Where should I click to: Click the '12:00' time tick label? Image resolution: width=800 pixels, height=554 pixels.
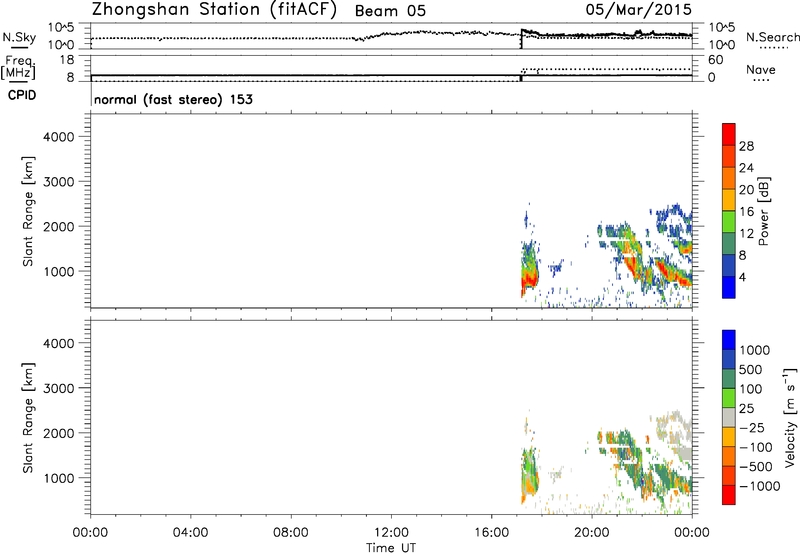pos(391,533)
